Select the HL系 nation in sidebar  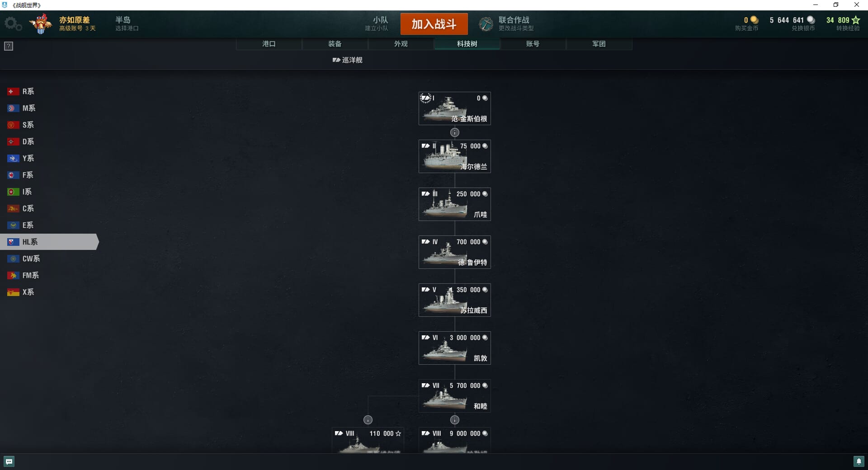49,242
